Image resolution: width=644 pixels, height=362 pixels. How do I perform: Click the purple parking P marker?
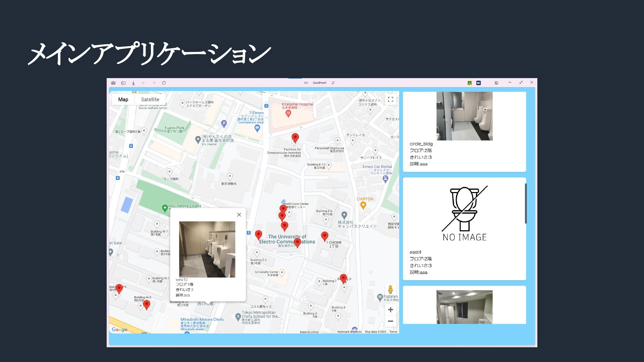click(224, 124)
